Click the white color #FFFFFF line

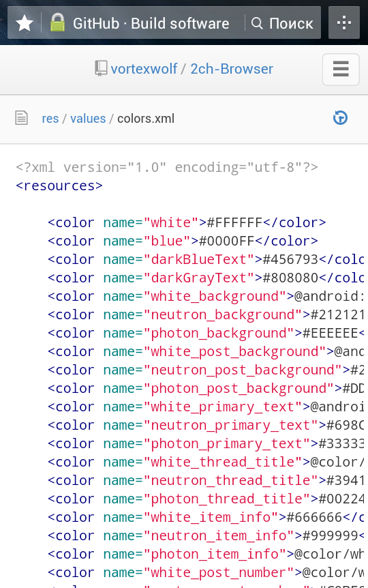point(187,222)
